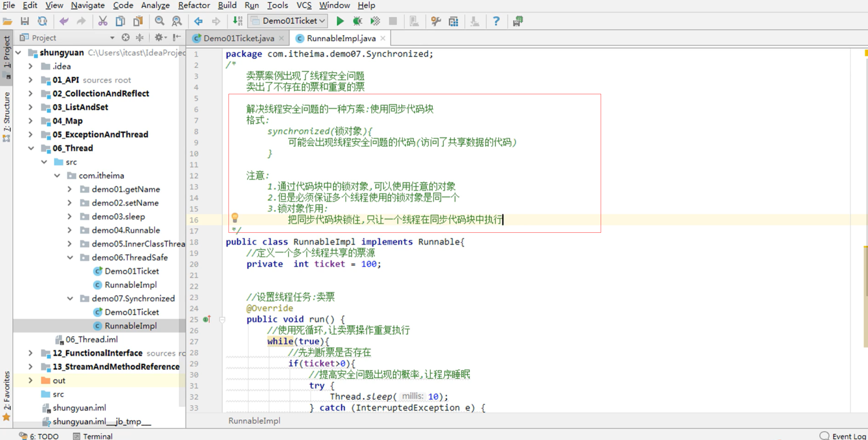Screen dimensions: 868x440
Task: Toggle the Project tool window side tab
Action: click(7, 55)
